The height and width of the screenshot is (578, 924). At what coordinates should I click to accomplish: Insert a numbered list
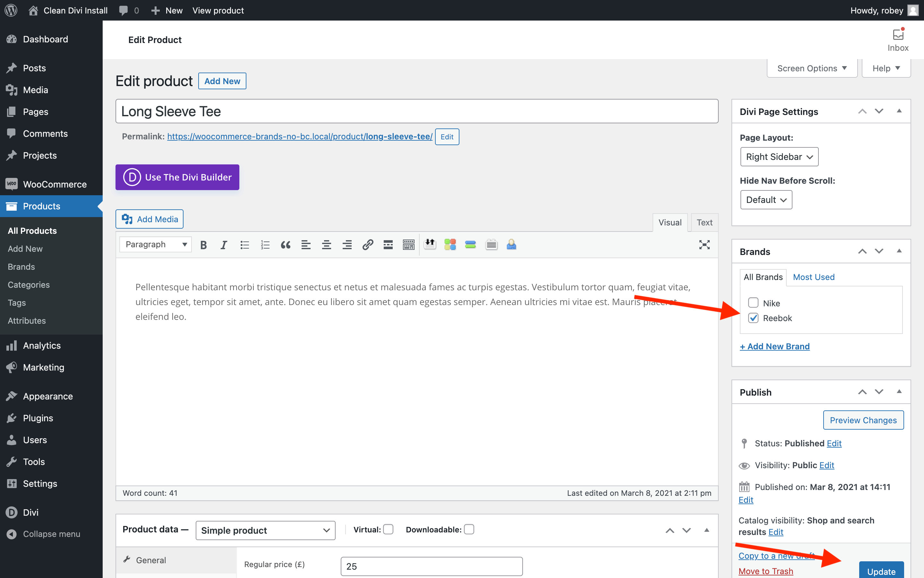(265, 245)
